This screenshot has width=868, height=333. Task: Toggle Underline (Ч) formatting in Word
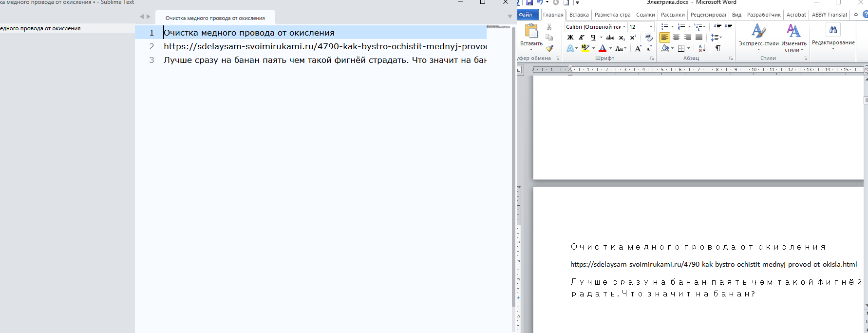(x=593, y=38)
